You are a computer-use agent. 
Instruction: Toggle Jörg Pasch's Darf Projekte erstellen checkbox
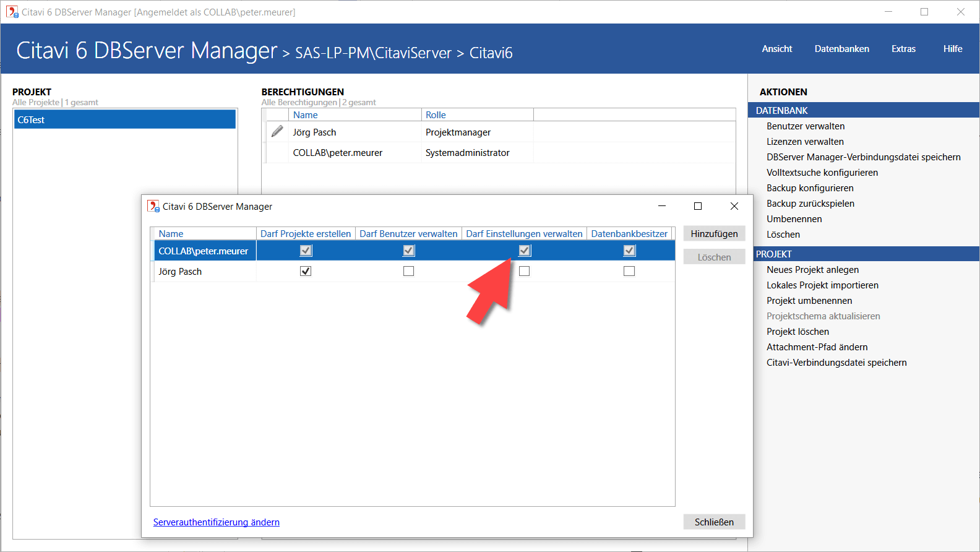306,271
